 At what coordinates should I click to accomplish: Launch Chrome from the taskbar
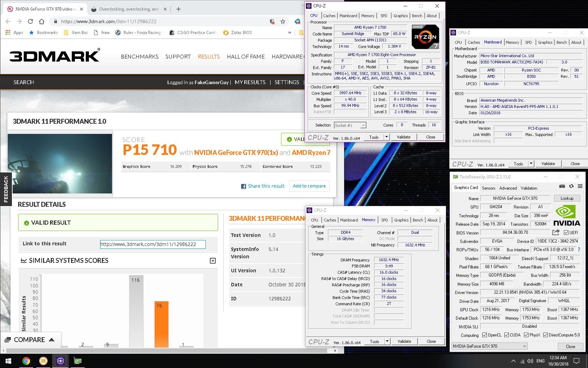point(26,361)
